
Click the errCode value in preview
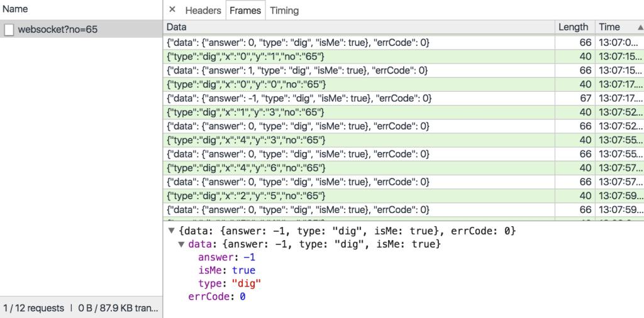(x=242, y=296)
